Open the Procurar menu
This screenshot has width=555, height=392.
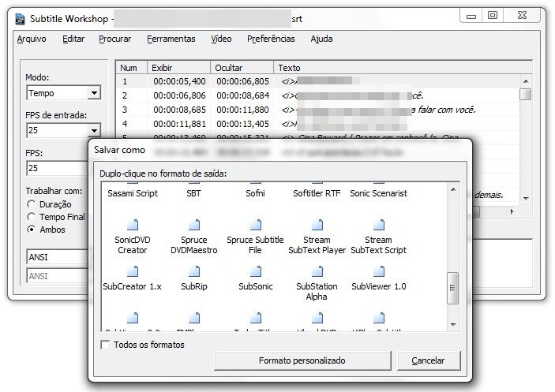(x=115, y=39)
